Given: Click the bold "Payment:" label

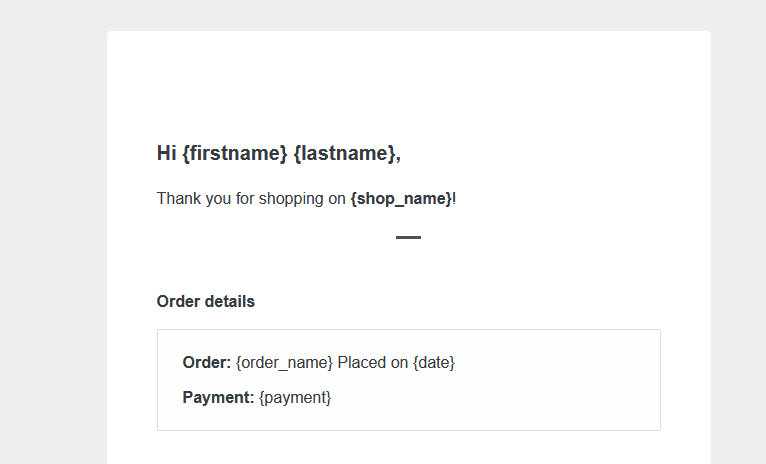Looking at the screenshot, I should 218,397.
